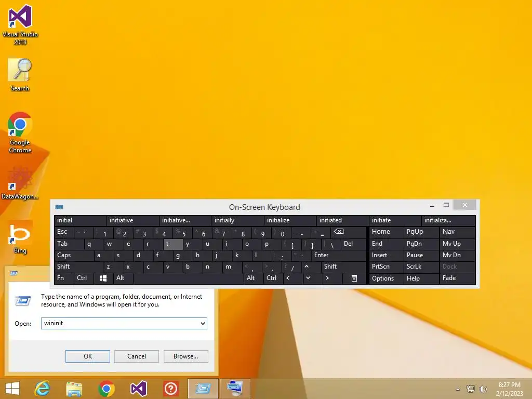Expand the Open combo box dropdown arrow
The width and height of the screenshot is (532, 399).
click(x=203, y=323)
